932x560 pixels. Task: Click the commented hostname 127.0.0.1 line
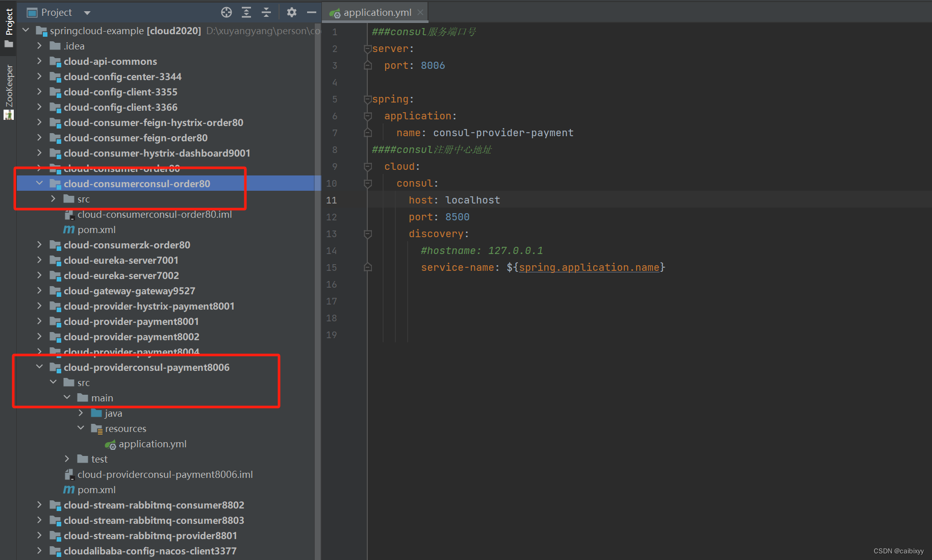click(x=482, y=250)
